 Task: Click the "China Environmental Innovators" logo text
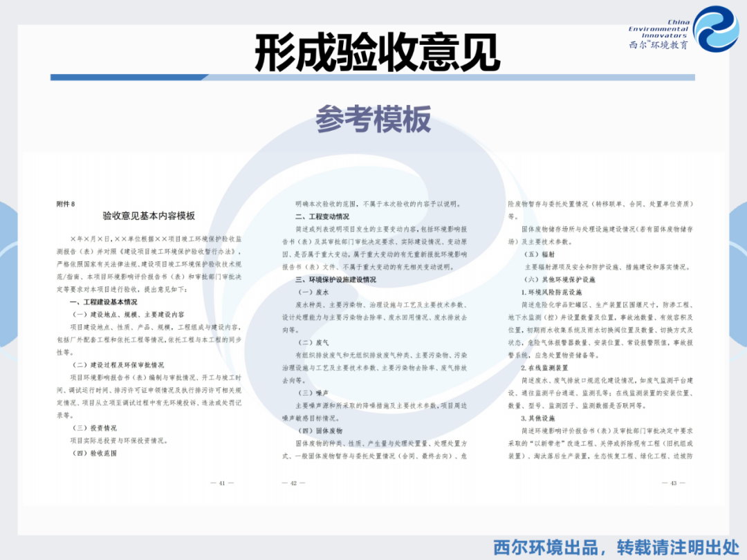click(659, 28)
